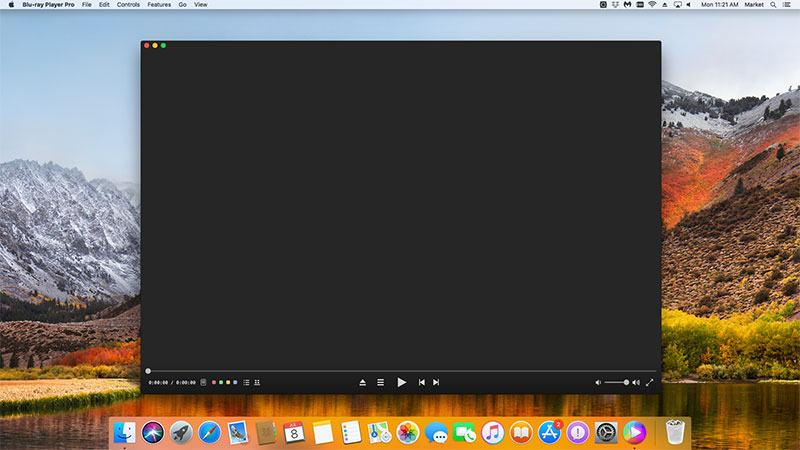Screen dimensions: 800x450
Task: Click the volume slider knob
Action: pyautogui.click(x=626, y=382)
